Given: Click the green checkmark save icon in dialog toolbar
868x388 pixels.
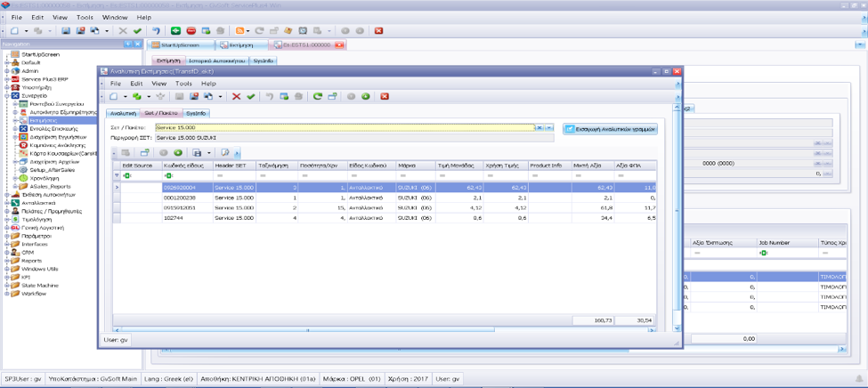Looking at the screenshot, I should tap(250, 96).
